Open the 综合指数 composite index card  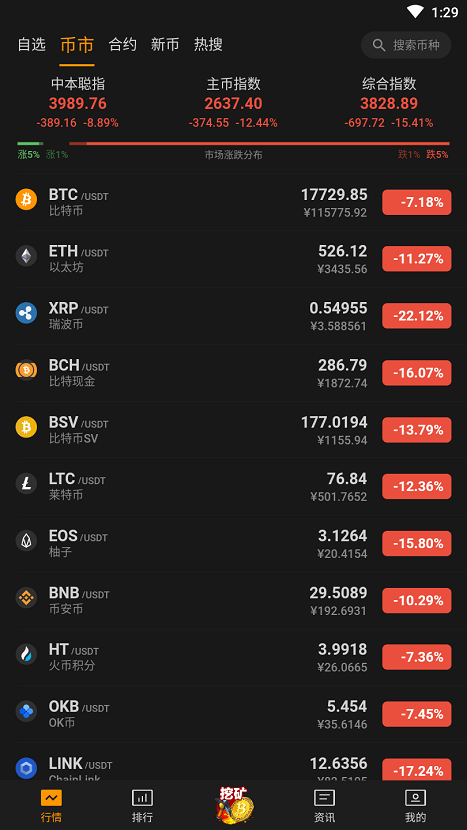(389, 103)
